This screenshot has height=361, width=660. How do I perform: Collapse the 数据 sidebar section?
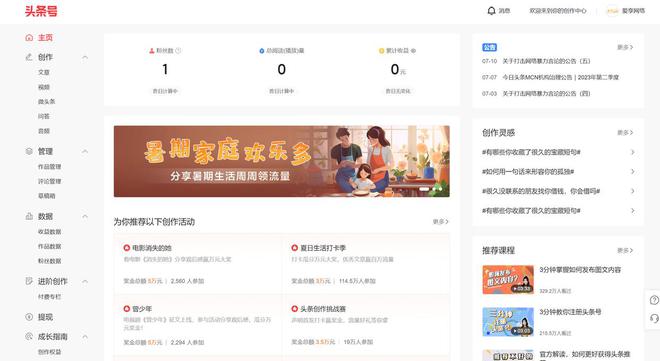[x=85, y=216]
